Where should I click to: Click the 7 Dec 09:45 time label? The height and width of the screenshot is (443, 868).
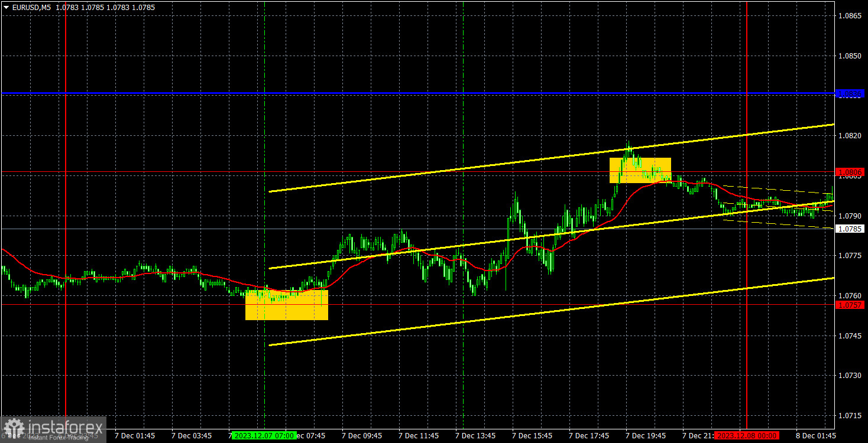click(x=362, y=435)
